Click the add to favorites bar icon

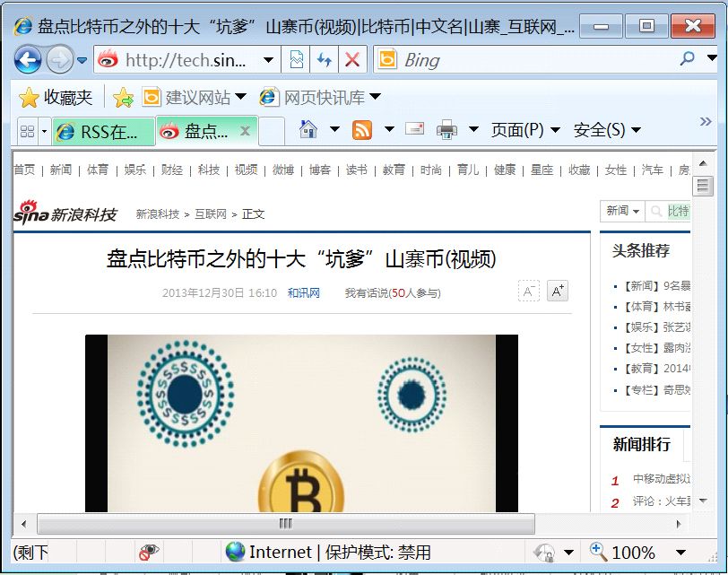click(x=123, y=98)
